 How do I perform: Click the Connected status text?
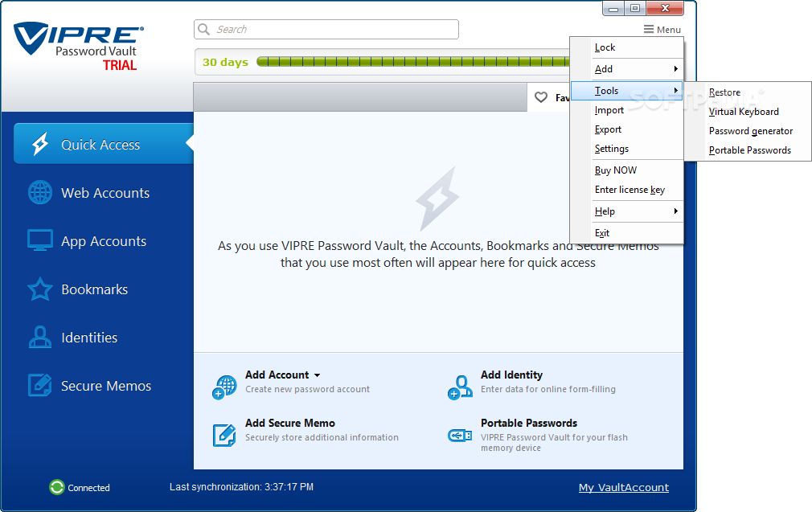click(88, 488)
